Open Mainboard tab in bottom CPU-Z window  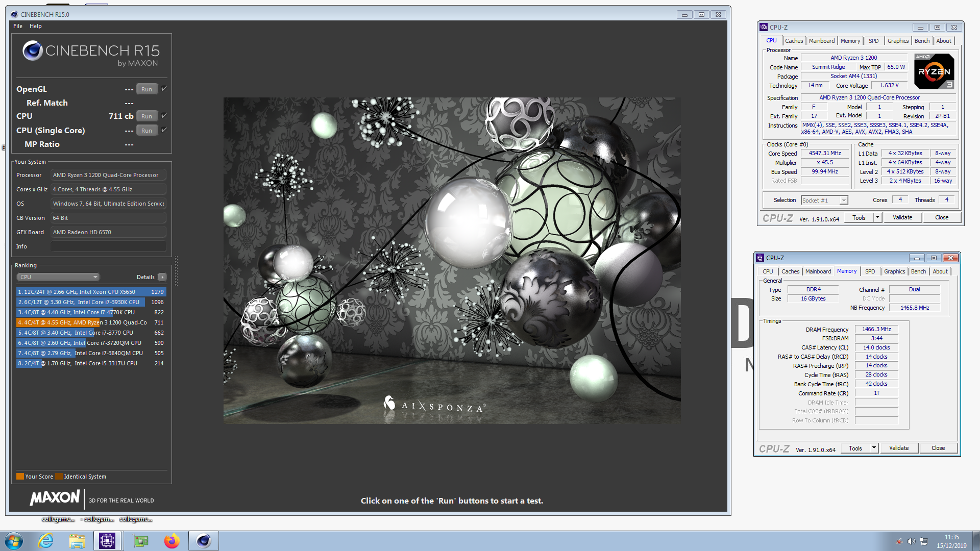(x=818, y=271)
